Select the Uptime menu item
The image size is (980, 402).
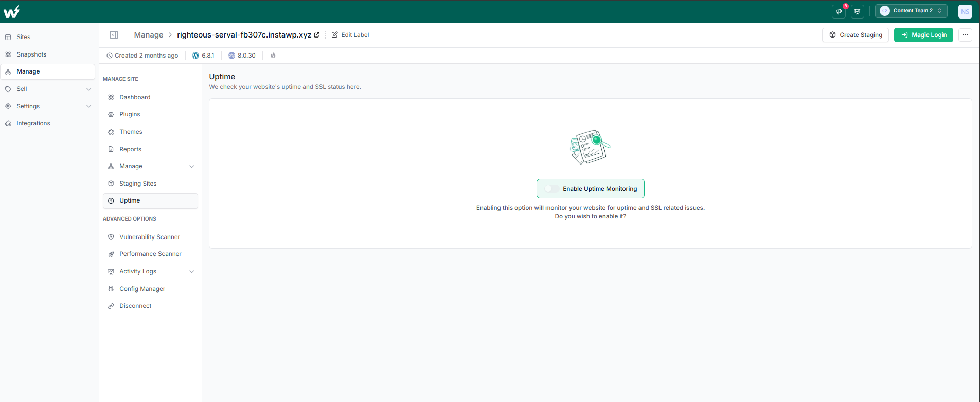click(x=150, y=201)
